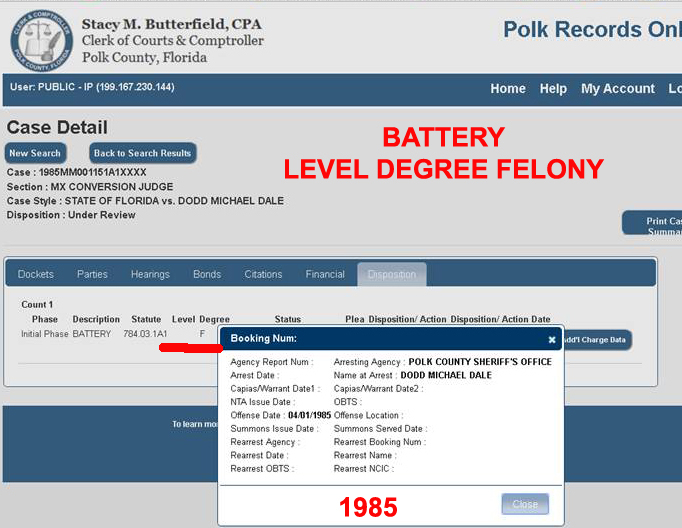This screenshot has width=682, height=528.
Task: Click the Initial Phase cell
Action: [45, 334]
